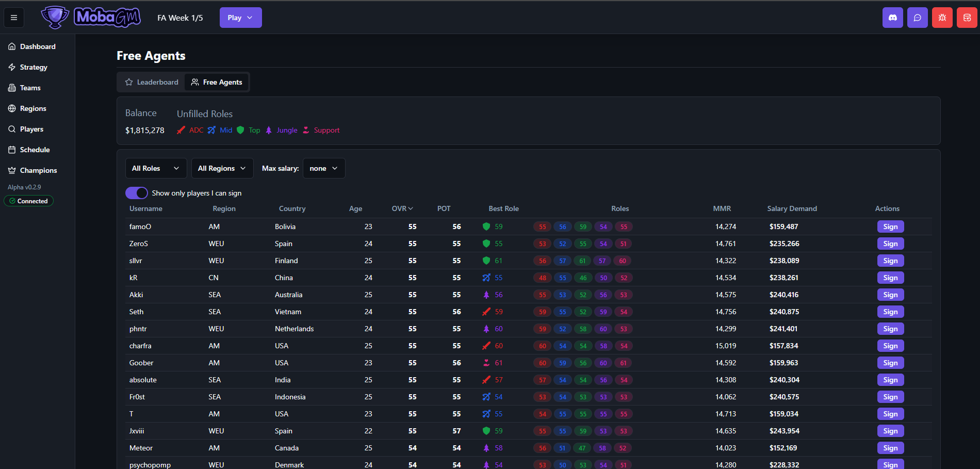
Task: Open the Discord link icon
Action: (x=892, y=18)
